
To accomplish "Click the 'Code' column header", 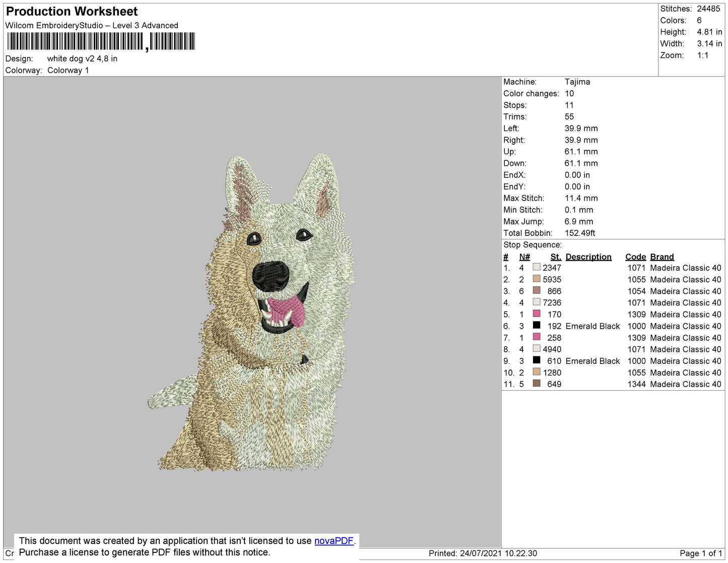I will (x=636, y=257).
